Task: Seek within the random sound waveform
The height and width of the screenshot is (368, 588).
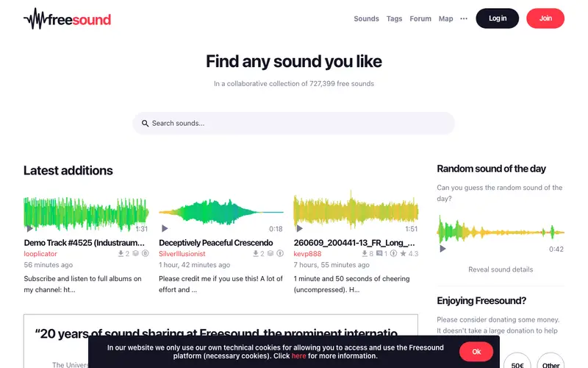Action: click(501, 232)
